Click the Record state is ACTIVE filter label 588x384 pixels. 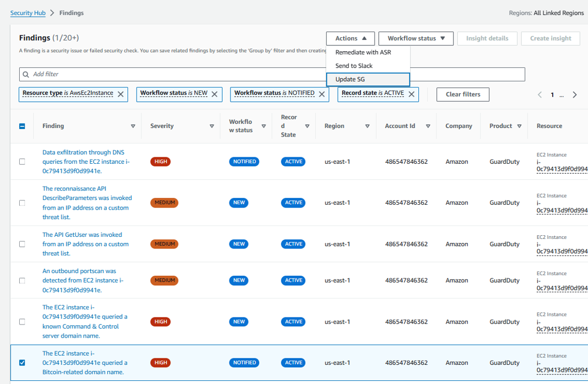point(373,93)
